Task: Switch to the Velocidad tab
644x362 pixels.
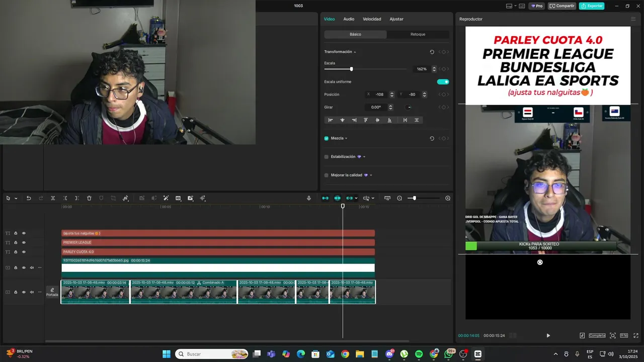Action: tap(372, 19)
